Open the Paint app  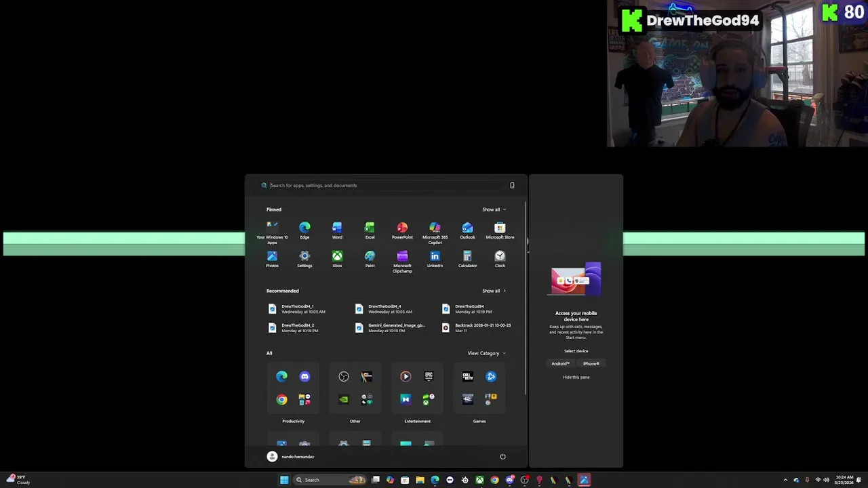(370, 259)
